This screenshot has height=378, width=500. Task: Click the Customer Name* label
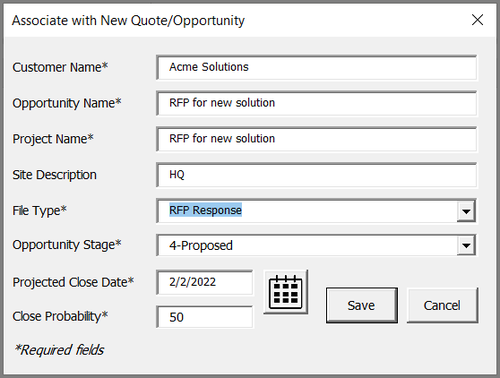pyautogui.click(x=60, y=67)
